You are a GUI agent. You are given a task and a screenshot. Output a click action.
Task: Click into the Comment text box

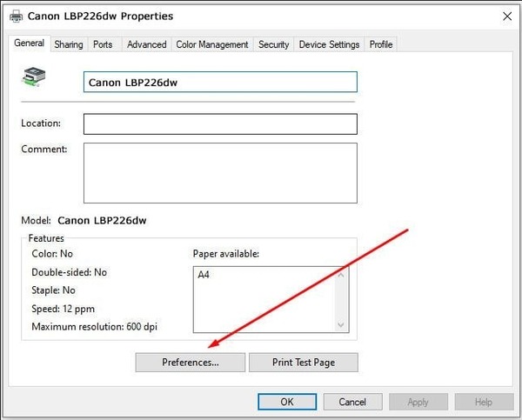tap(220, 173)
